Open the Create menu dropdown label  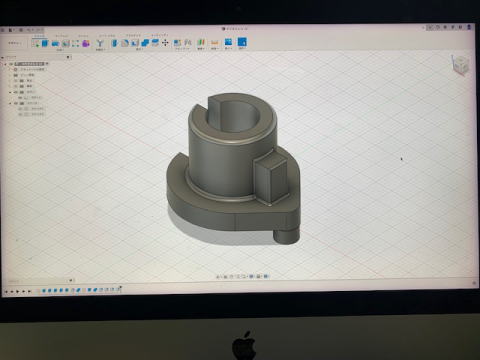[60, 50]
